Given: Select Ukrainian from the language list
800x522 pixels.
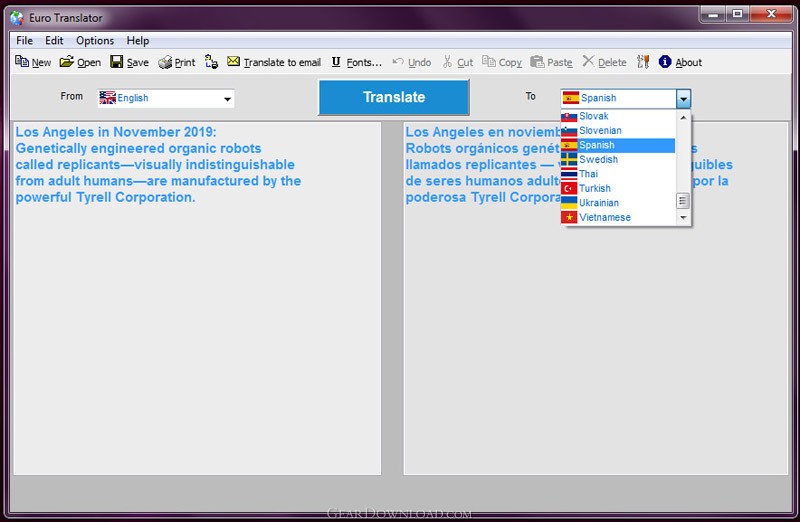Looking at the screenshot, I should click(618, 203).
